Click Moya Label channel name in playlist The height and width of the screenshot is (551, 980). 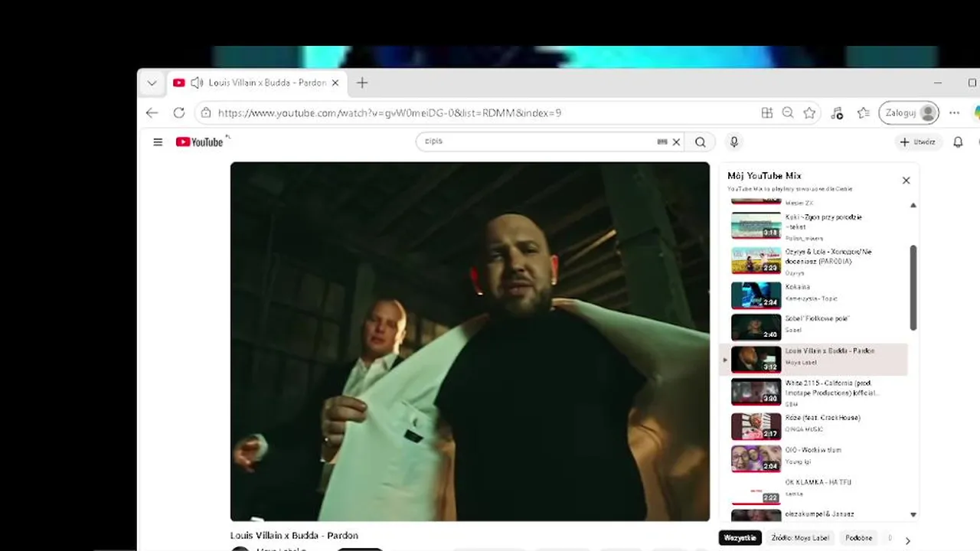801,362
